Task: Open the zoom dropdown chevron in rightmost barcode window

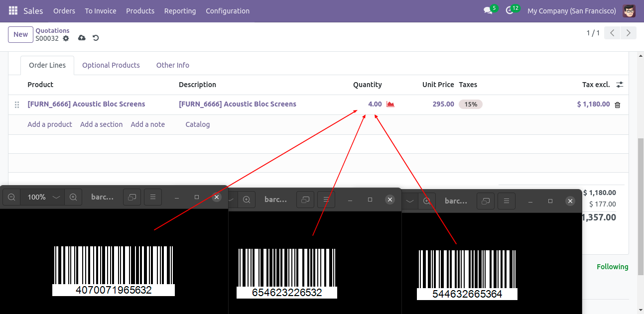Action: 410,201
